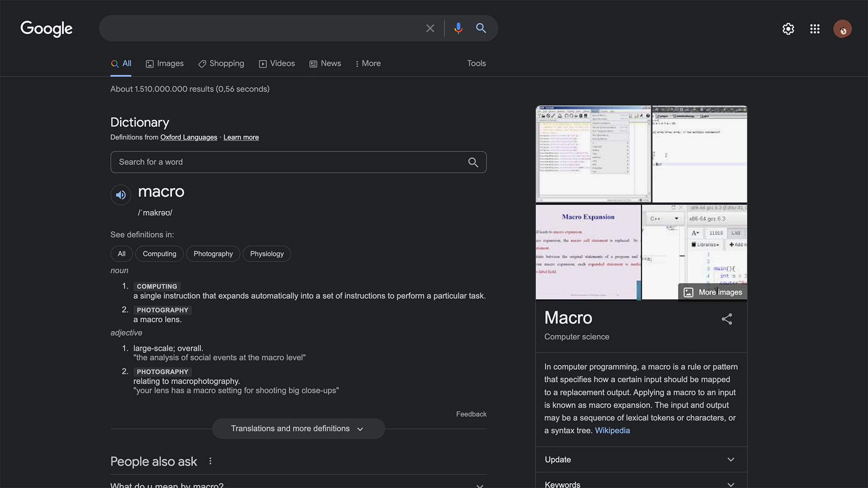The width and height of the screenshot is (868, 488).
Task: Click the Macro panel title
Action: point(568,318)
